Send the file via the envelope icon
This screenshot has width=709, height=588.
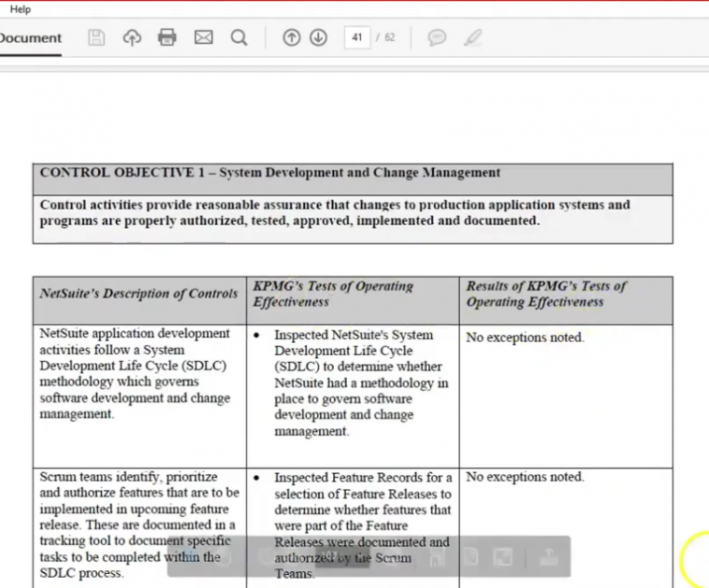pos(203,38)
